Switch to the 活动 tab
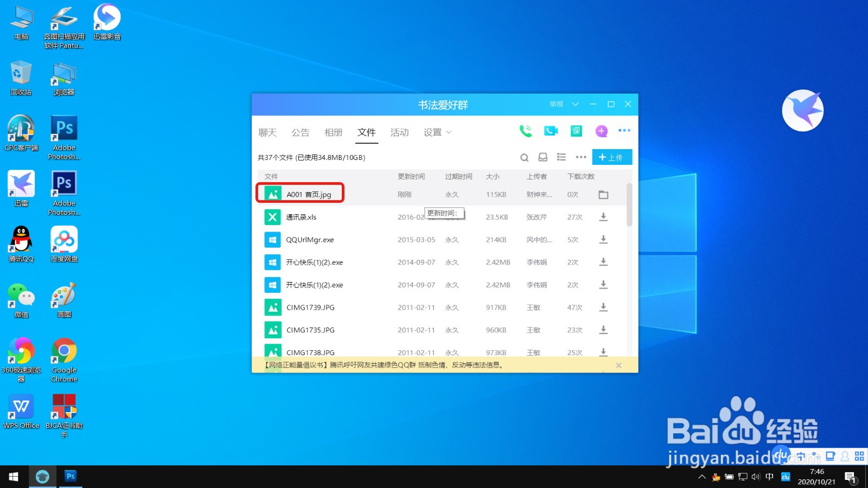Viewport: 868px width, 488px height. (x=400, y=132)
